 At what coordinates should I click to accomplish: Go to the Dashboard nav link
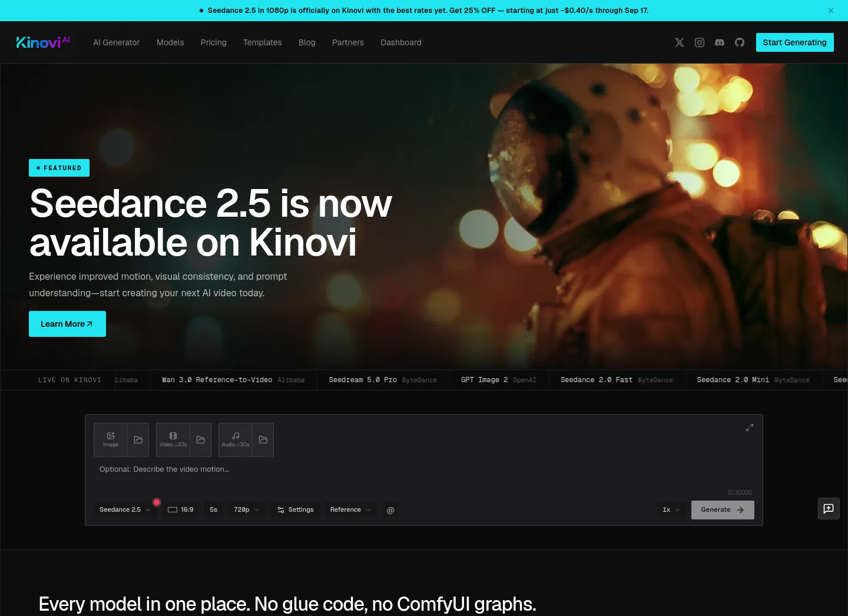tap(401, 42)
